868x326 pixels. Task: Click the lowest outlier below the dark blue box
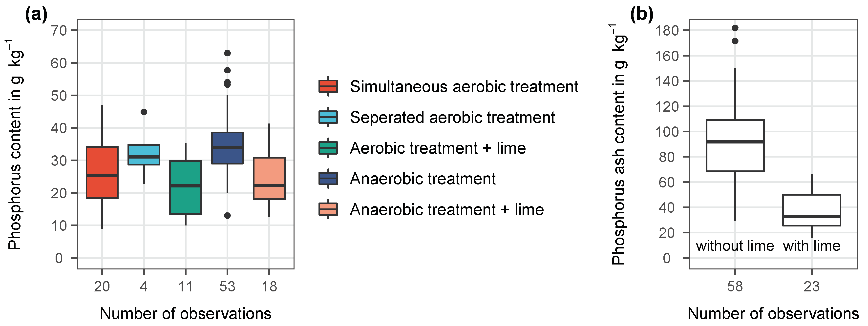228,216
